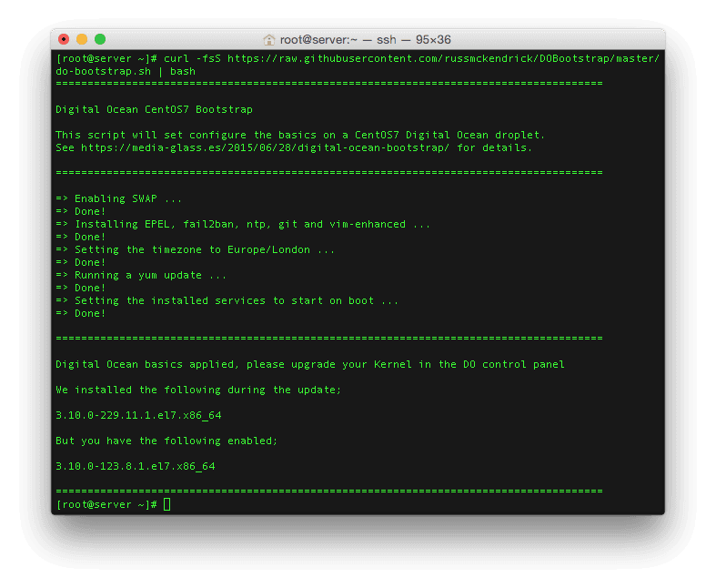The image size is (716, 588).
Task: Minimize the terminal with the yellow button
Action: (x=82, y=39)
